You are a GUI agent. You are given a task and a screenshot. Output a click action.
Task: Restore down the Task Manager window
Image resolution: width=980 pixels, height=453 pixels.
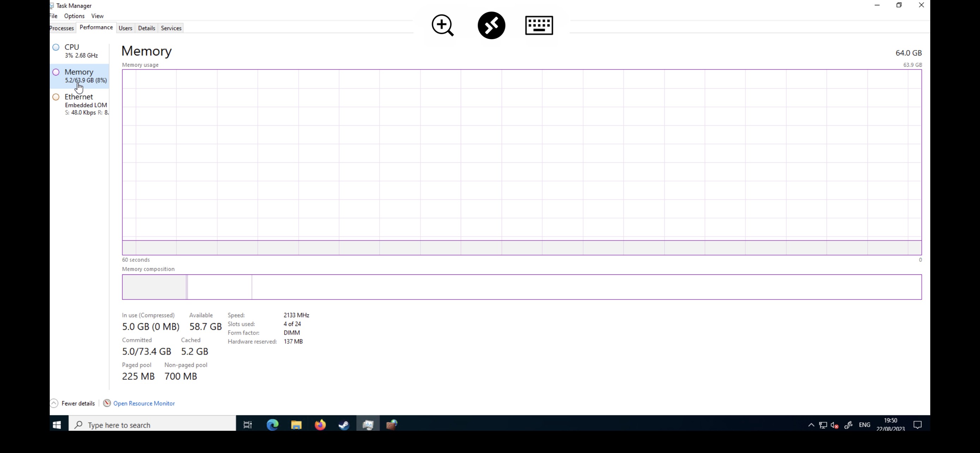899,5
